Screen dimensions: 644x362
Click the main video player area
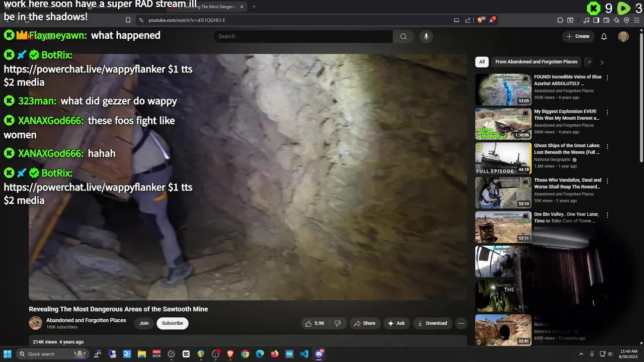[x=248, y=177]
